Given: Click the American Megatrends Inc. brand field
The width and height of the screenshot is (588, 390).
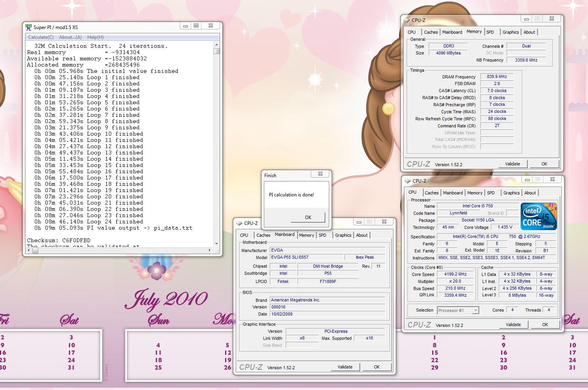Looking at the screenshot, I should tap(328, 300).
